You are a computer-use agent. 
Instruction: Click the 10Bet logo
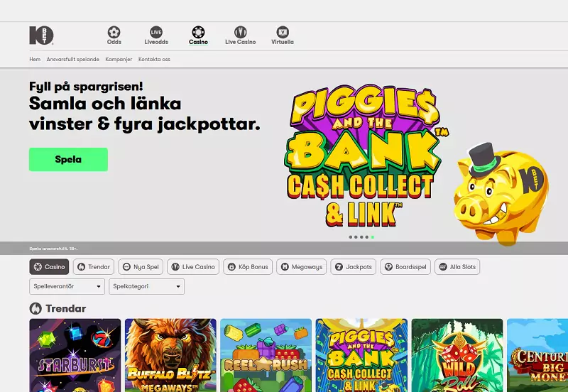coord(41,36)
